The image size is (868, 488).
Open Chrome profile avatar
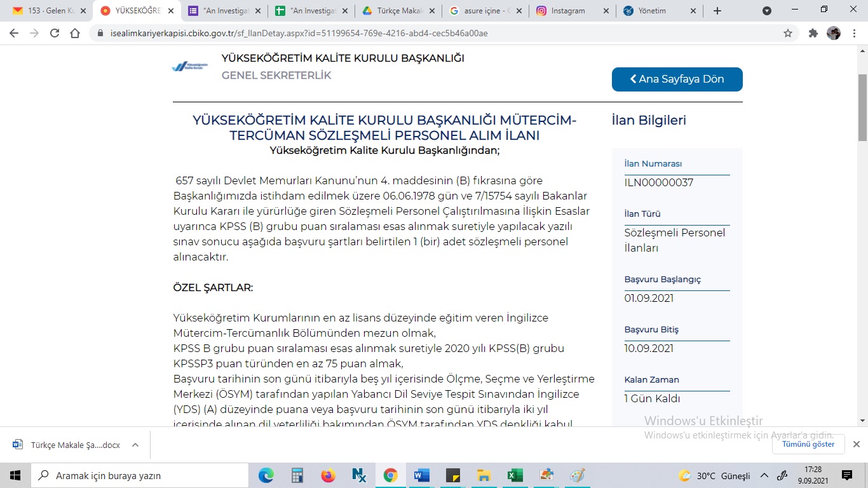(834, 33)
